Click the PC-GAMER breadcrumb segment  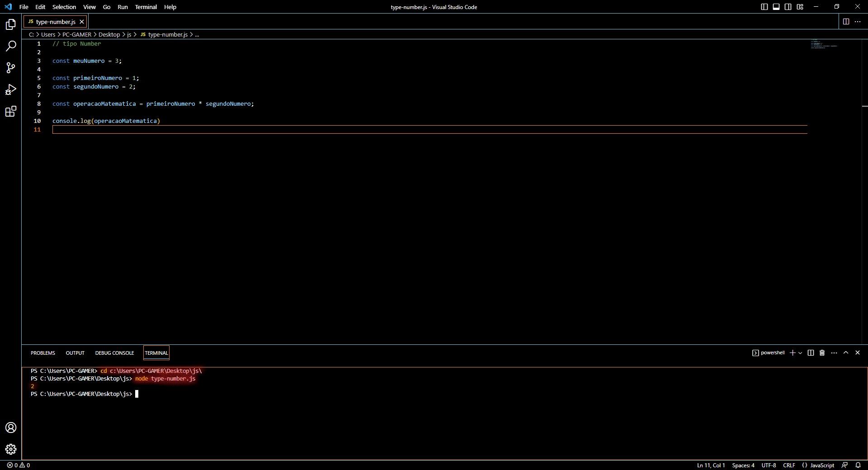(x=77, y=35)
